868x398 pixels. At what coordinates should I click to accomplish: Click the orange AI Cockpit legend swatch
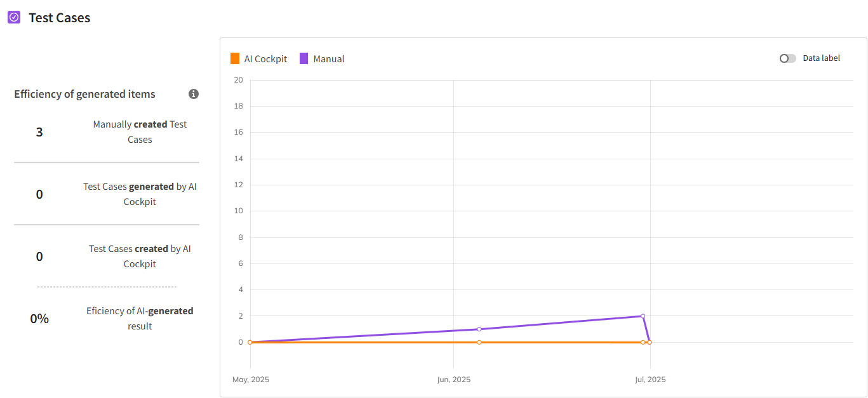[x=235, y=59]
